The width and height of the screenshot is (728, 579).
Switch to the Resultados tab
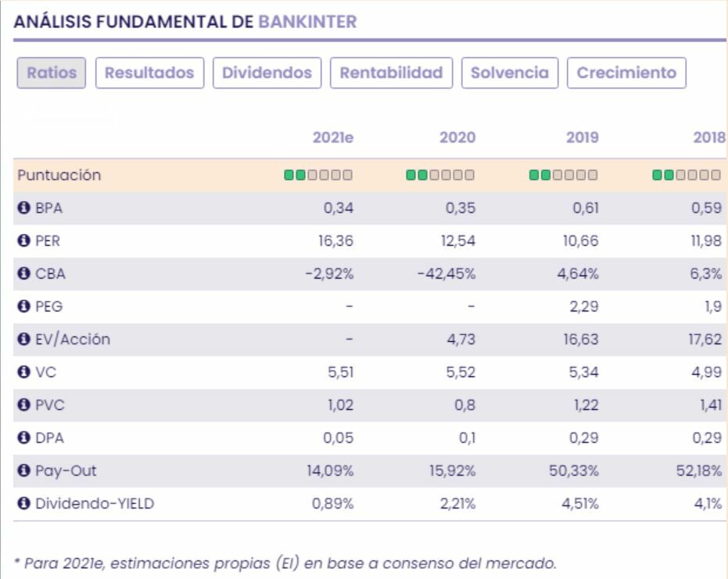(149, 73)
